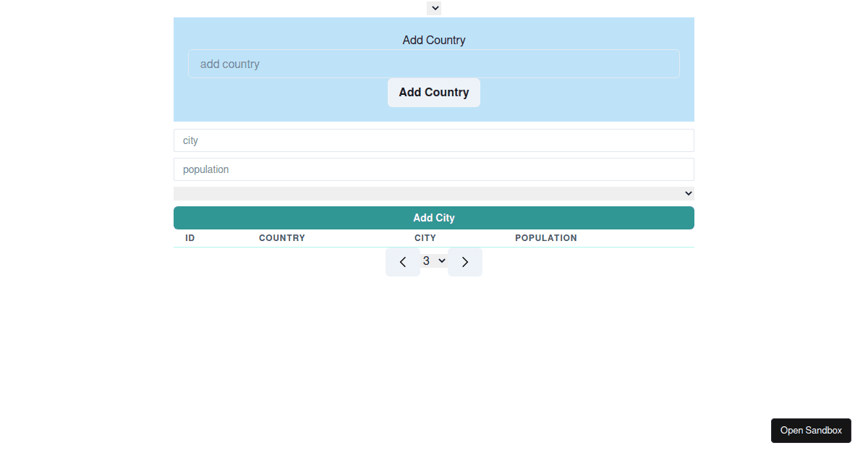Advance pages using the right arrow control
Image resolution: width=868 pixels, height=456 pixels.
465,261
